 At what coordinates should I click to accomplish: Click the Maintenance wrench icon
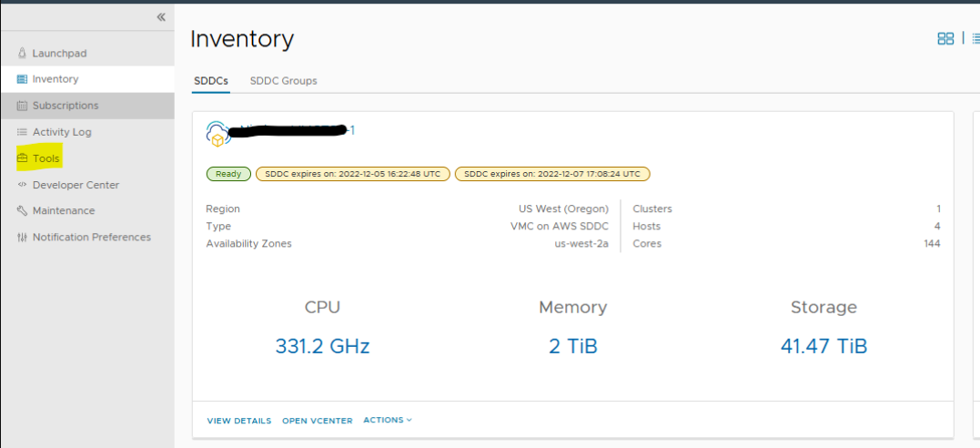(x=22, y=210)
